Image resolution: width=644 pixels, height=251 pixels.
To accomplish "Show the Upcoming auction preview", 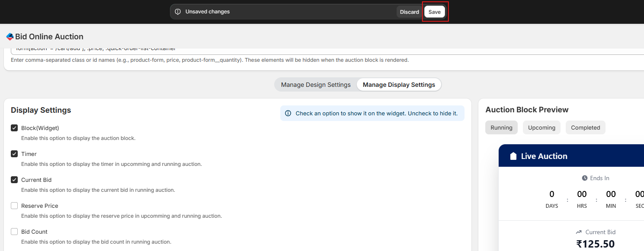I will pos(541,127).
